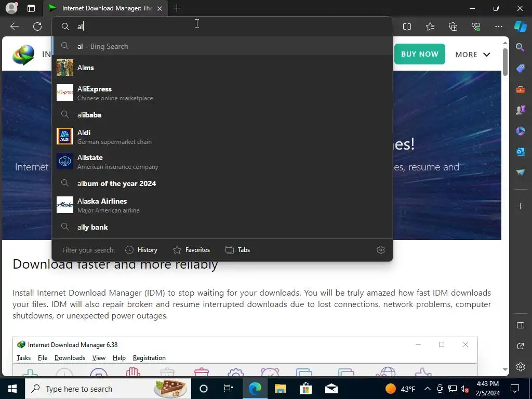The width and height of the screenshot is (532, 399).
Task: Open sidebar settings gear icon
Action: [x=520, y=367]
